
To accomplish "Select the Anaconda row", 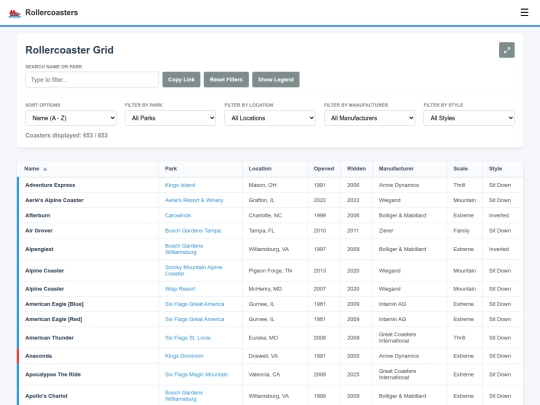I will click(270, 356).
